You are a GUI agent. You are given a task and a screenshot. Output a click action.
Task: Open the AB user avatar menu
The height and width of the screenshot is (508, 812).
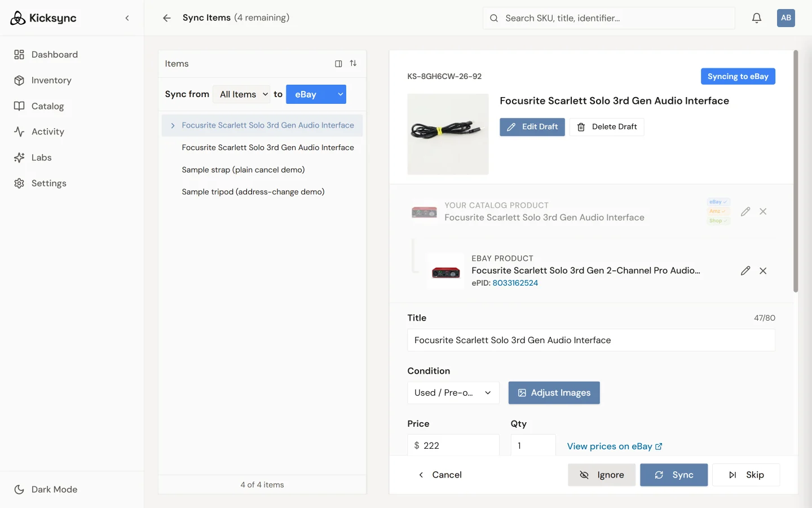tap(786, 18)
